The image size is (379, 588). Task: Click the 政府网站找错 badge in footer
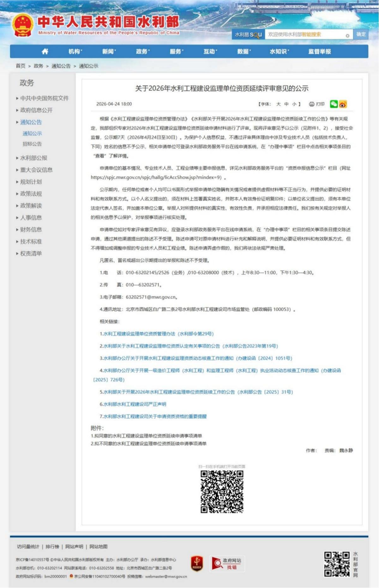pyautogui.click(x=227, y=564)
